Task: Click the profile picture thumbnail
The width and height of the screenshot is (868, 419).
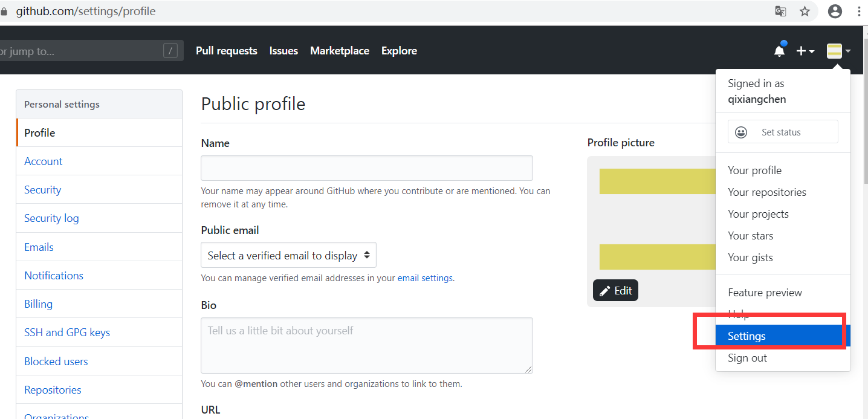Action: pos(652,231)
